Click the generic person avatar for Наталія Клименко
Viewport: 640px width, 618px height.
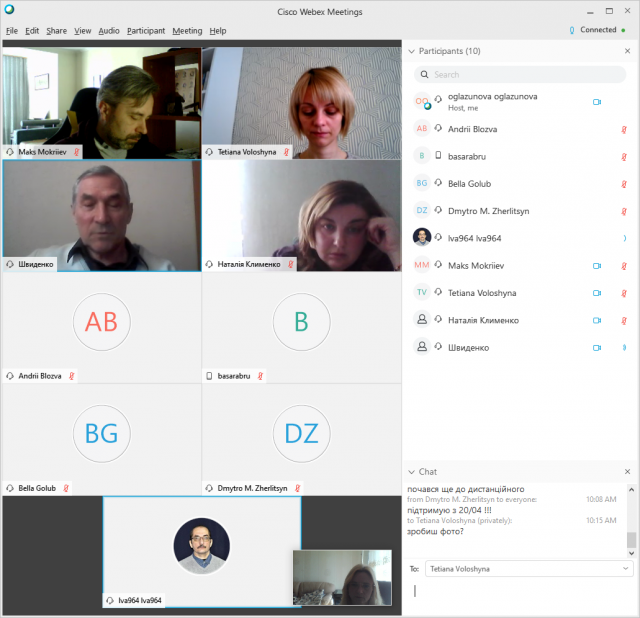pyautogui.click(x=422, y=319)
